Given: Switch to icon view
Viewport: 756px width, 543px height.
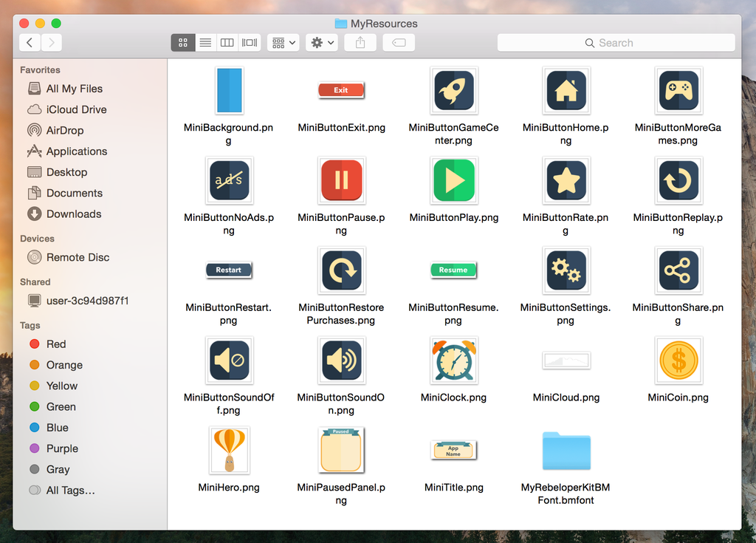Looking at the screenshot, I should pyautogui.click(x=183, y=42).
